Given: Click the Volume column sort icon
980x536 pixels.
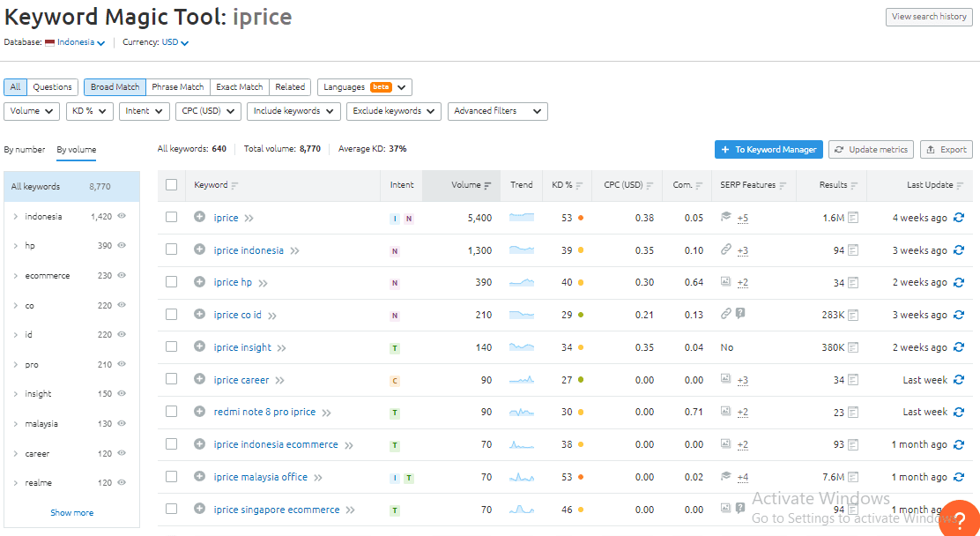Looking at the screenshot, I should [x=487, y=185].
